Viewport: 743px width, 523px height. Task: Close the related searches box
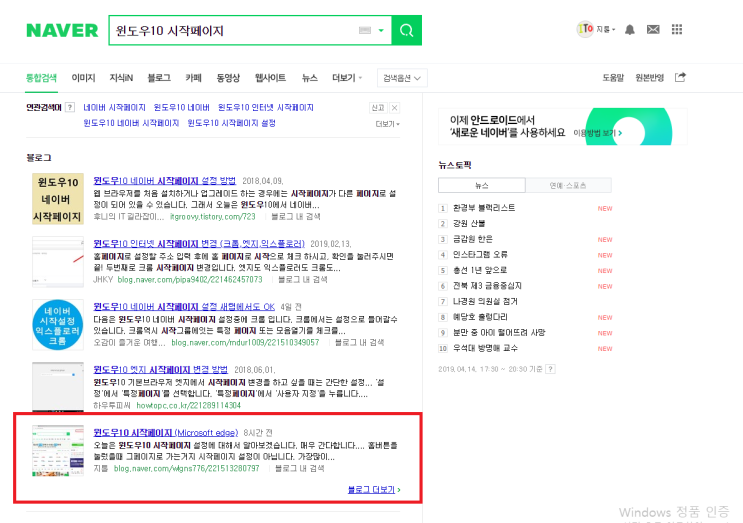pos(394,108)
